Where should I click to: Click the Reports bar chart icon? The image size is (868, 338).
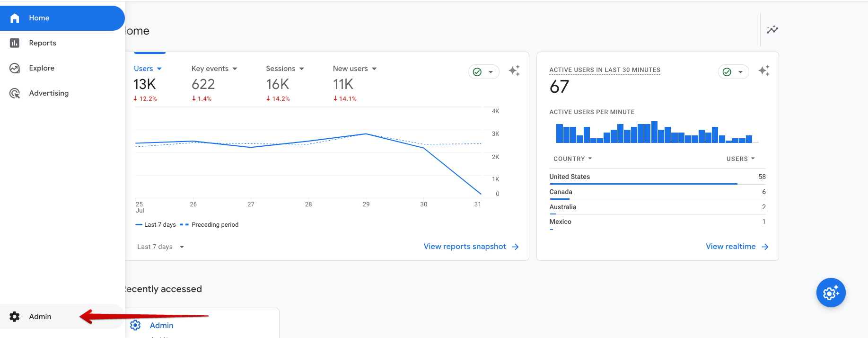click(x=15, y=43)
